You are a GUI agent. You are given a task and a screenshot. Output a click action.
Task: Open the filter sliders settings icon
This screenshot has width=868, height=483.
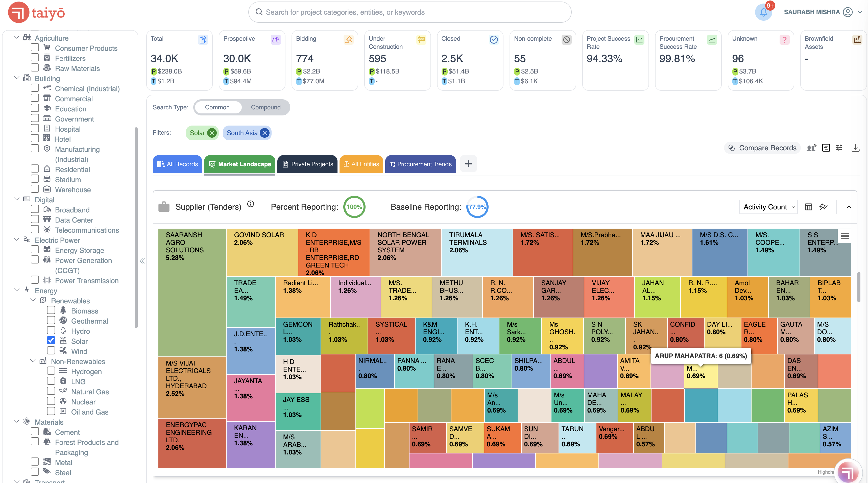tap(839, 148)
